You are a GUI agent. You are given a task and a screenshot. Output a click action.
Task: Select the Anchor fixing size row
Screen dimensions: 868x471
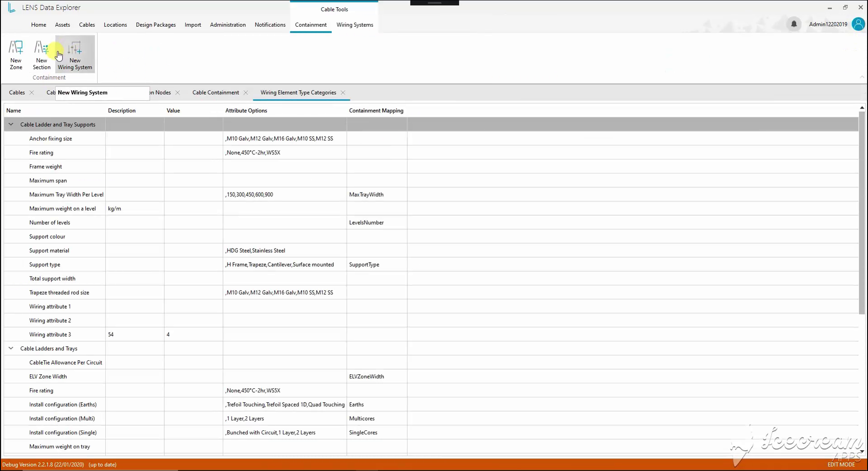click(431, 139)
